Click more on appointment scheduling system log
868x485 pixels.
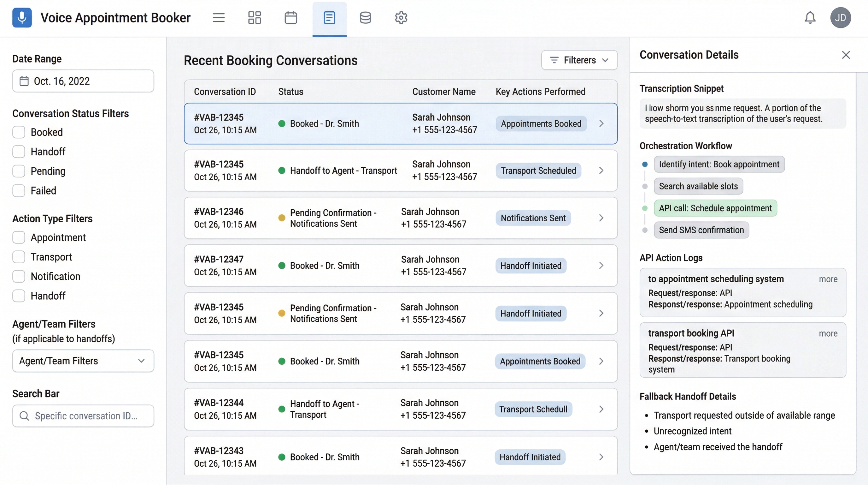(x=828, y=279)
